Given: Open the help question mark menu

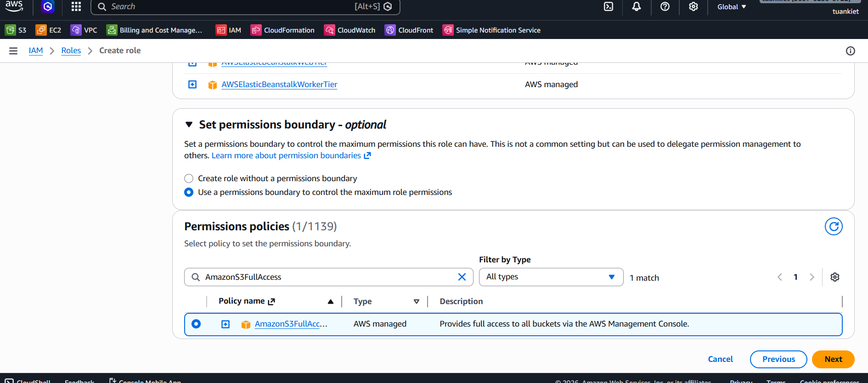Looking at the screenshot, I should pyautogui.click(x=665, y=6).
